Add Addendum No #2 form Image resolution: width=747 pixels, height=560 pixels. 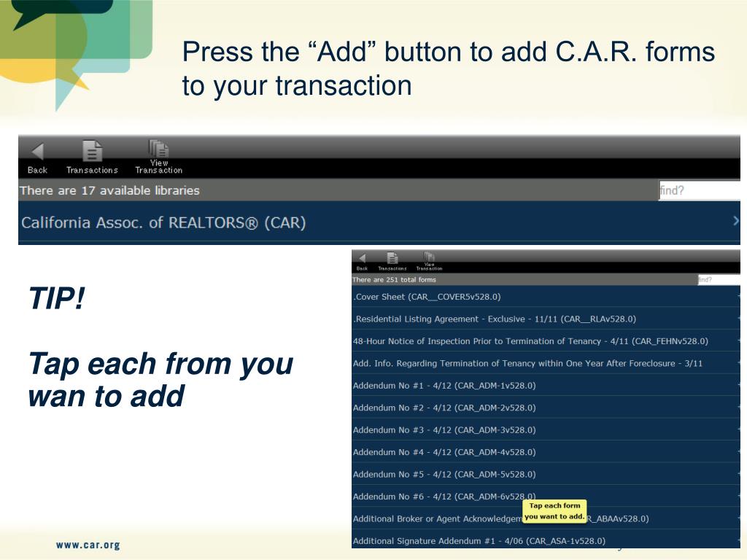[x=546, y=408]
